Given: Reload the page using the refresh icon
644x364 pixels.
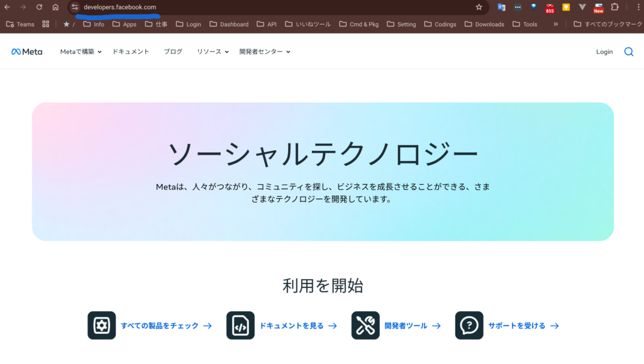Looking at the screenshot, I should 39,7.
